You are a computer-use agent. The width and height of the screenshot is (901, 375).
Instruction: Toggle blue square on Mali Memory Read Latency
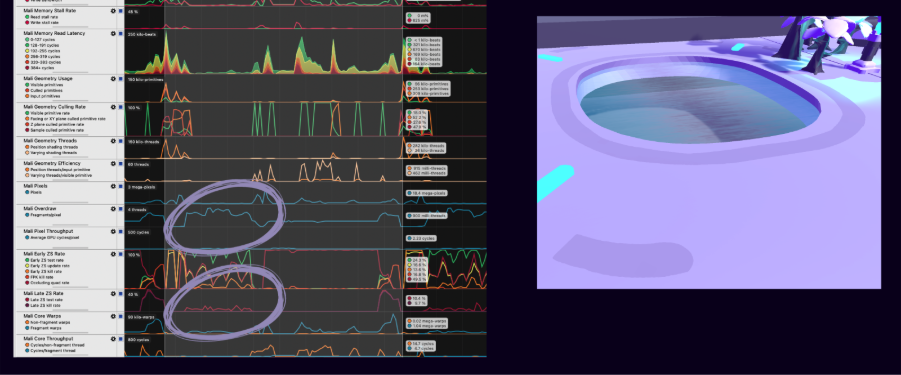pos(121,33)
